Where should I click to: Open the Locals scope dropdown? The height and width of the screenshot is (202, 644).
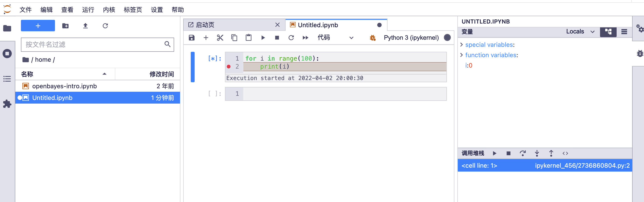(x=580, y=32)
